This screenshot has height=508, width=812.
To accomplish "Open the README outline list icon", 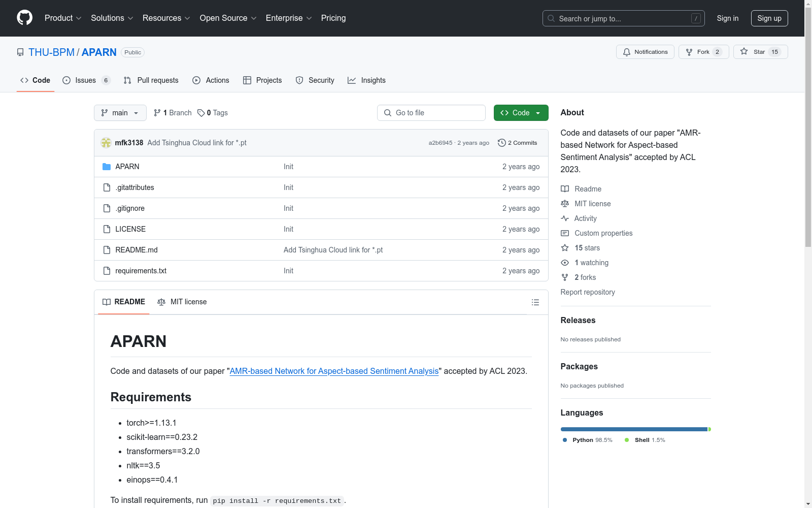I will tap(535, 302).
